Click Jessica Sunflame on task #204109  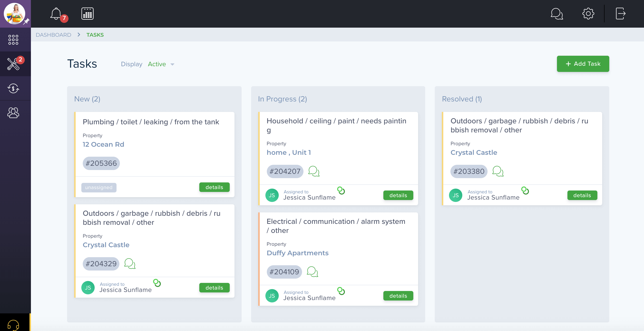(309, 298)
